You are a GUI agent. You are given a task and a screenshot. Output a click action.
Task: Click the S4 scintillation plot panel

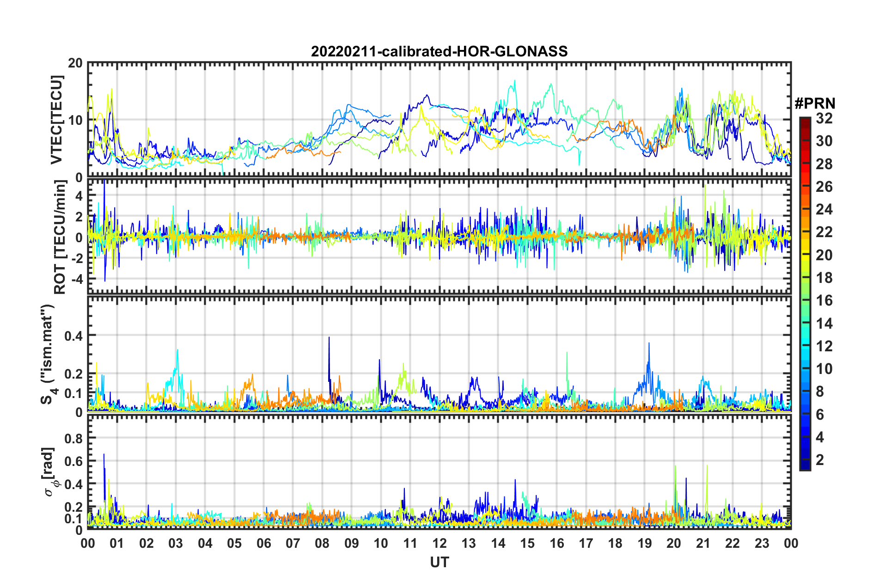[439, 354]
